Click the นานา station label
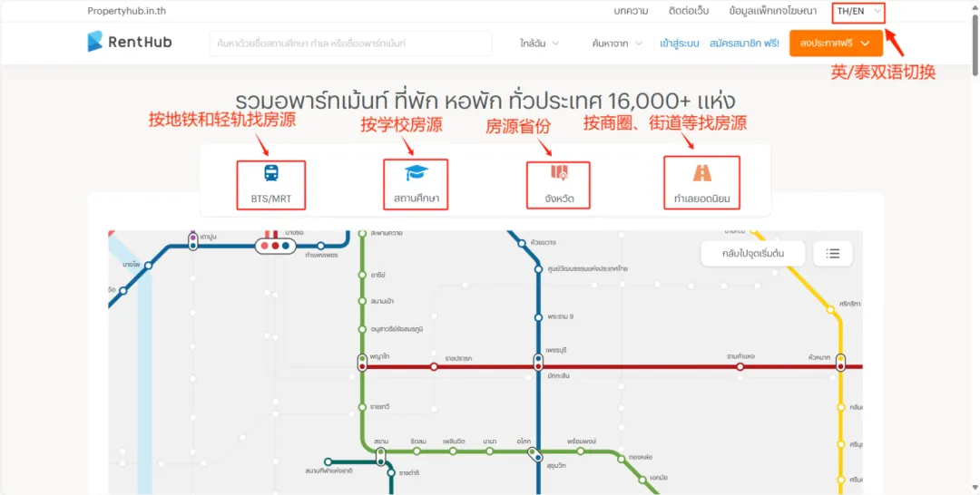Screen dimensions: 980x495 pyautogui.click(x=490, y=442)
